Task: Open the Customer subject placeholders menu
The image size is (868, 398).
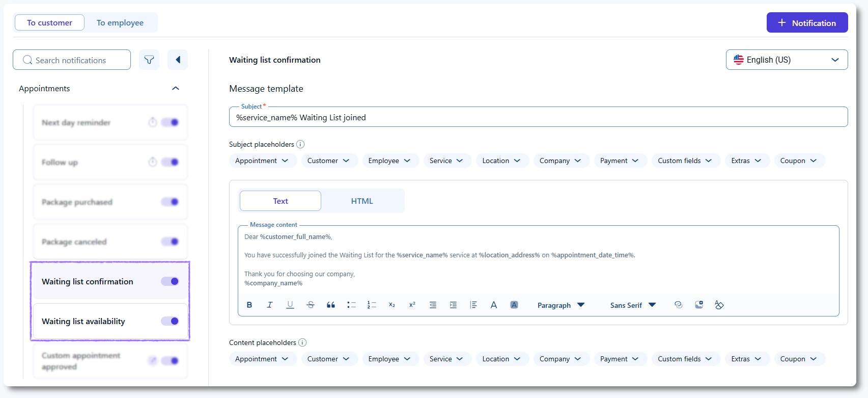Action: pos(329,161)
